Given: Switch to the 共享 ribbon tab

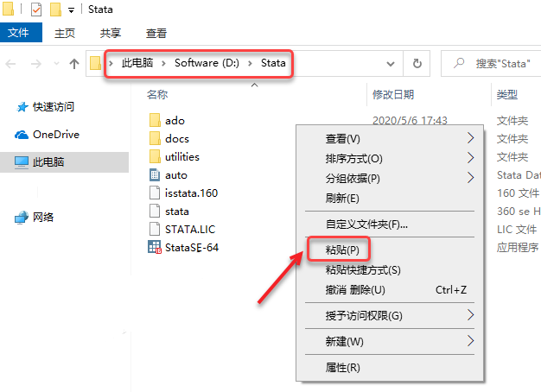Looking at the screenshot, I should coord(111,33).
